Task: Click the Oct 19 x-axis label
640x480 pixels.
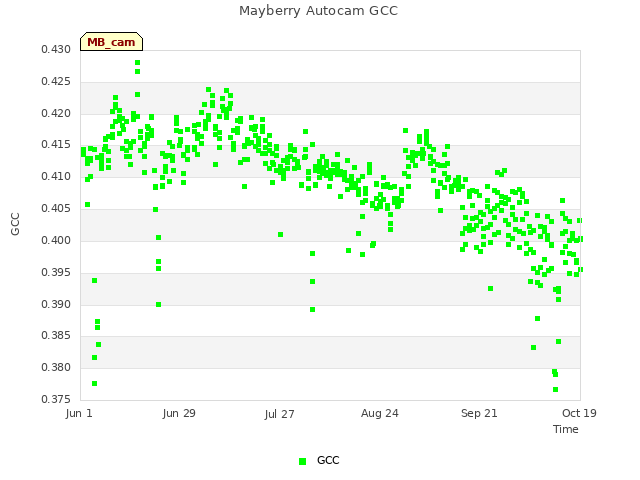Action: click(579, 413)
